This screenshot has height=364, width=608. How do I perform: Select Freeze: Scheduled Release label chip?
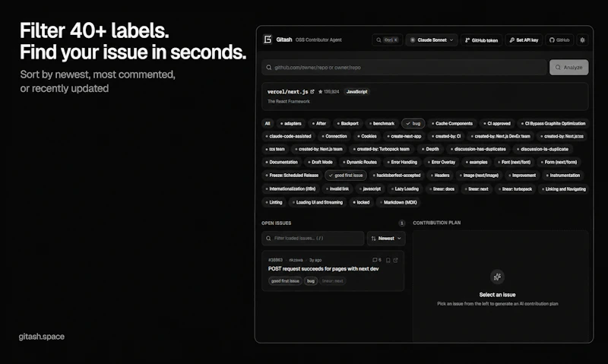click(292, 176)
